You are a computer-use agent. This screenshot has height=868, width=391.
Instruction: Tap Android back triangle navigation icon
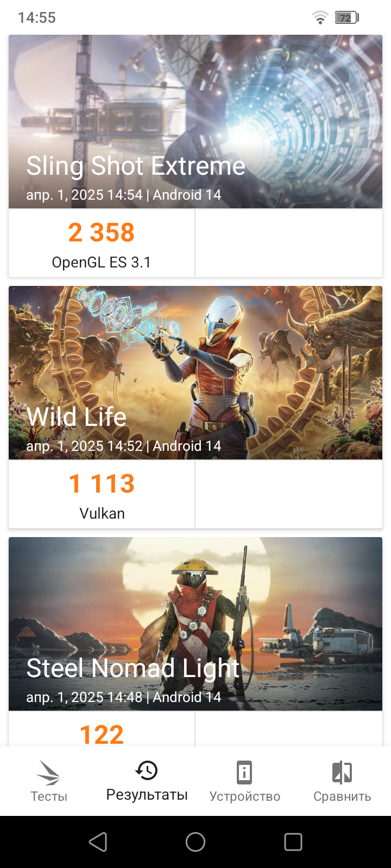point(98,842)
